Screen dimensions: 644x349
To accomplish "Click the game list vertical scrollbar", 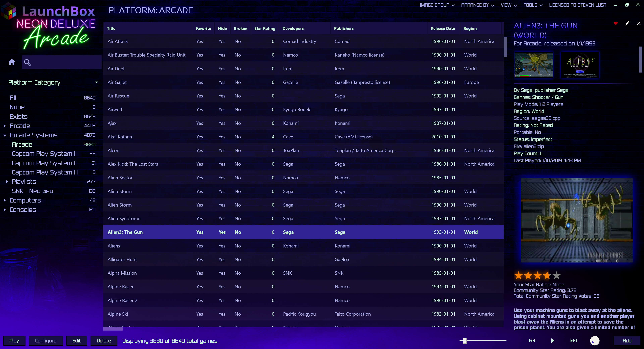I will click(x=505, y=46).
